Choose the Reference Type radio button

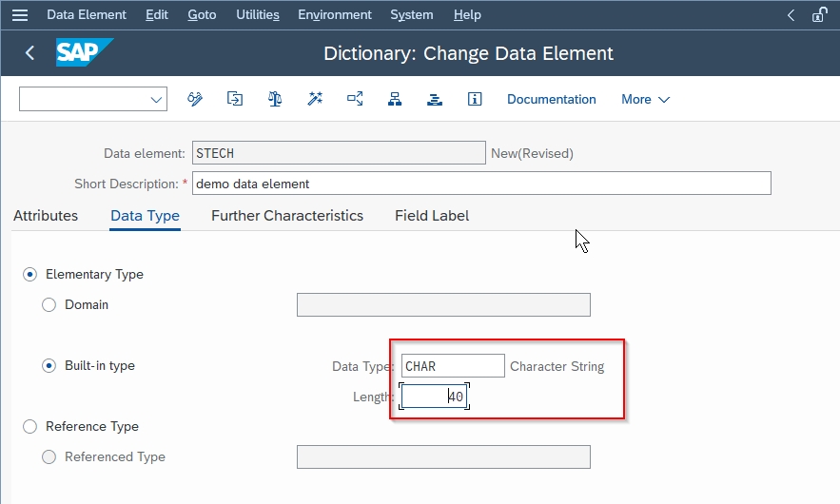(30, 426)
